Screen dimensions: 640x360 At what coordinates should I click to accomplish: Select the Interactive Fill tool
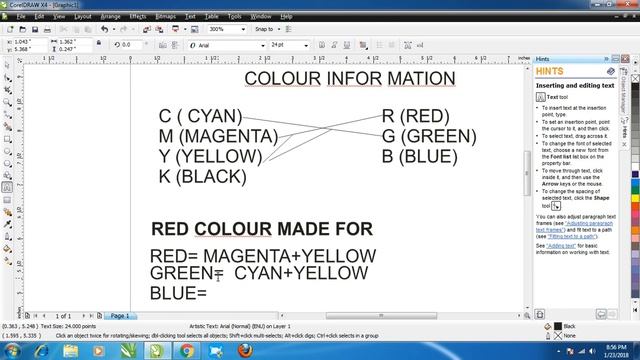click(x=7, y=261)
